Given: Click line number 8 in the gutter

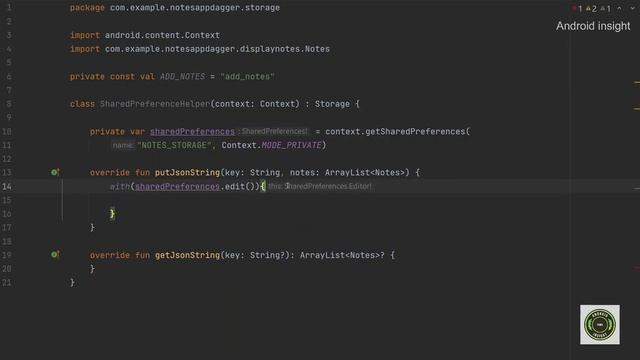Looking at the screenshot, I should [9, 104].
